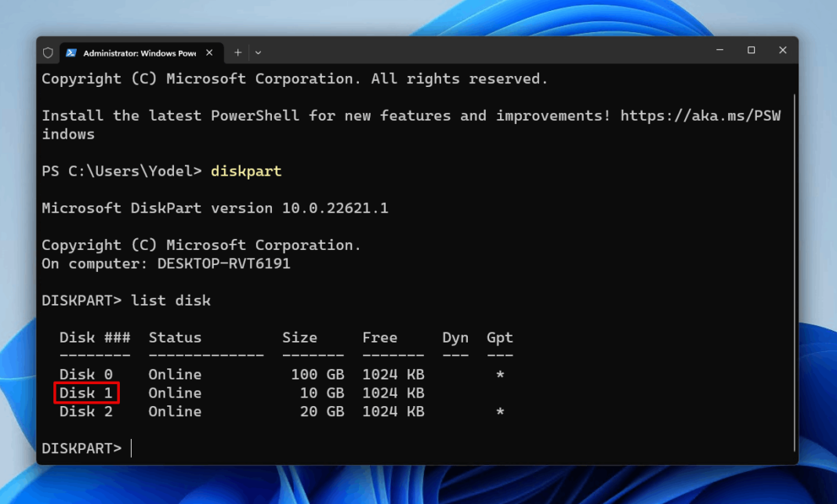Expand the new tab profile dropdown chevron
The width and height of the screenshot is (837, 504).
click(258, 53)
